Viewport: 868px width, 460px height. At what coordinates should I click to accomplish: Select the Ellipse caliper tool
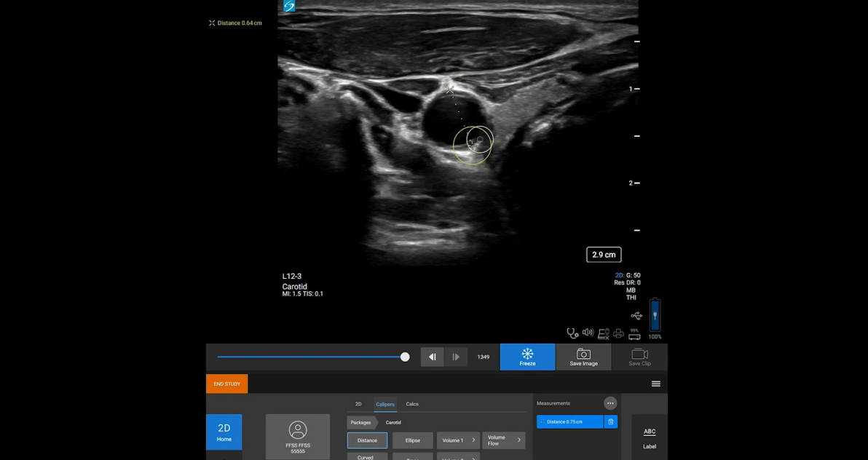click(413, 440)
